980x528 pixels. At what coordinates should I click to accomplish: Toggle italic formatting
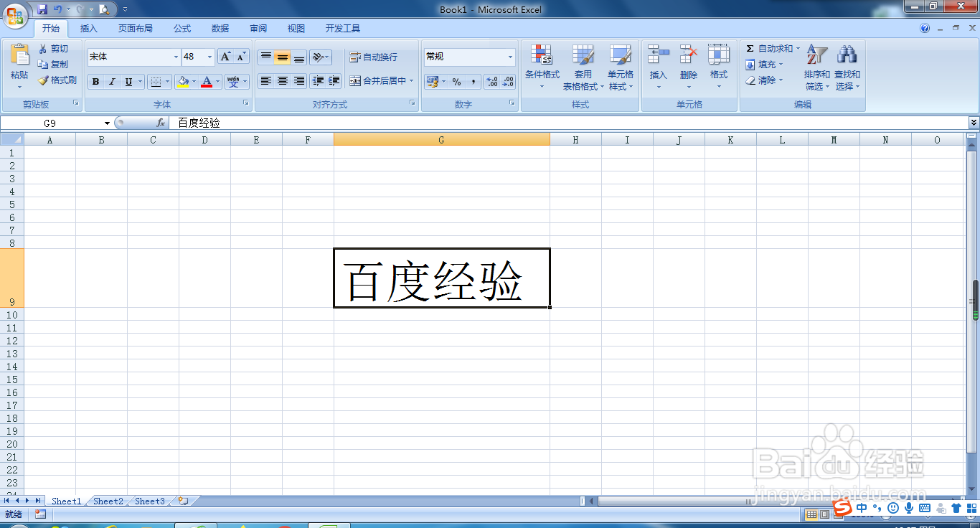112,82
